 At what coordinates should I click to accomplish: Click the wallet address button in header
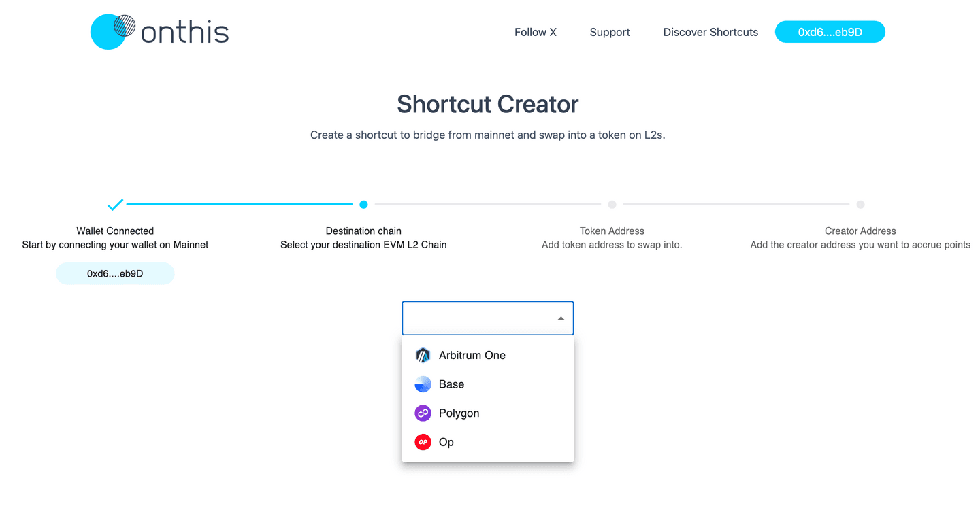pos(830,32)
